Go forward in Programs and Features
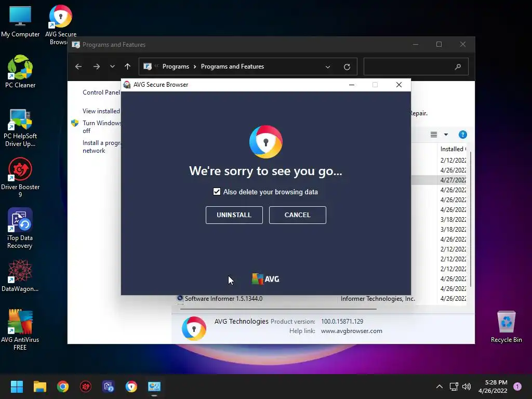Screen dimensions: 532x399 tap(96, 66)
